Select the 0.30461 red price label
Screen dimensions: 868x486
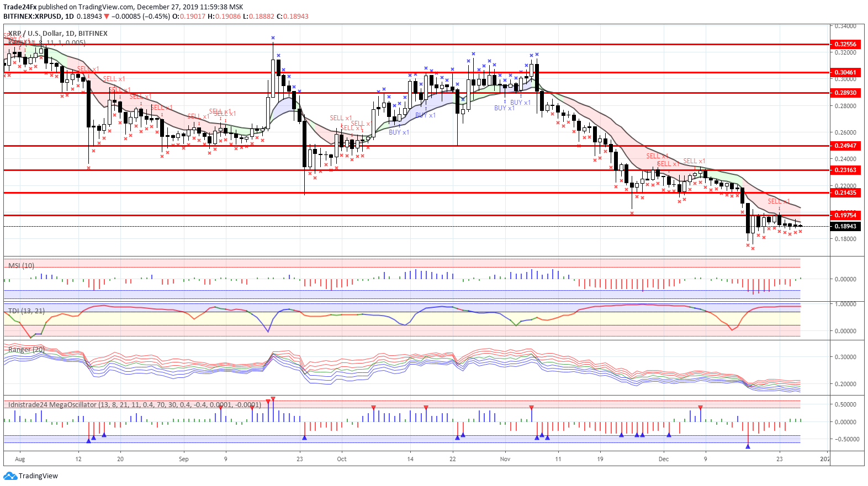pos(845,72)
